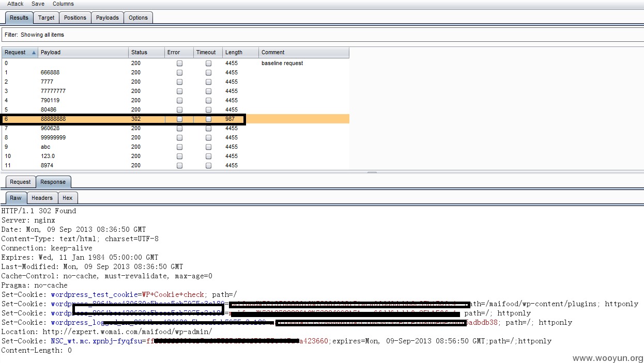
Task: Click the 987 length cell
Action: (230, 119)
